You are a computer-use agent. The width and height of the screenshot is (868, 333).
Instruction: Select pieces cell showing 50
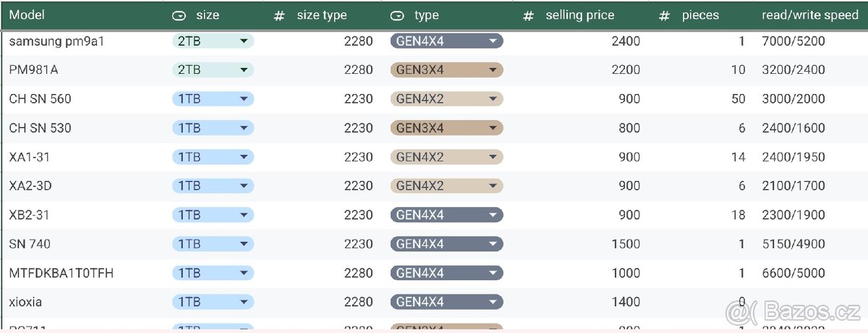(701, 99)
